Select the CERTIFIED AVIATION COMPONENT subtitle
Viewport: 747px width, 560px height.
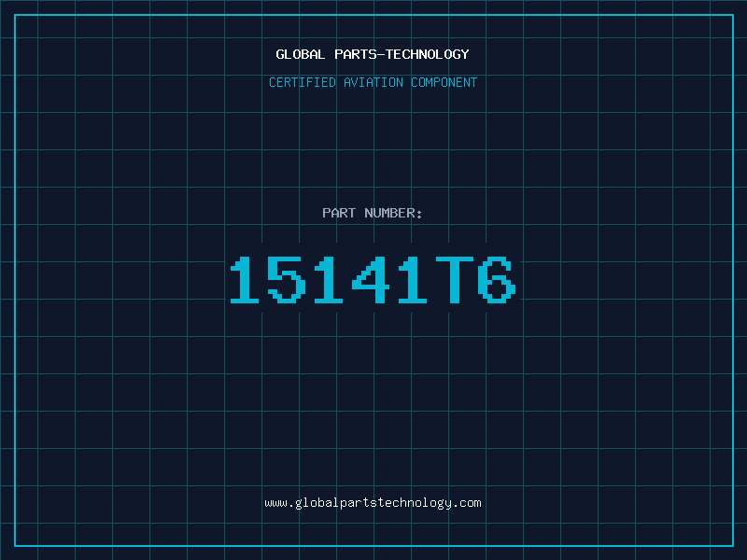(x=373, y=82)
